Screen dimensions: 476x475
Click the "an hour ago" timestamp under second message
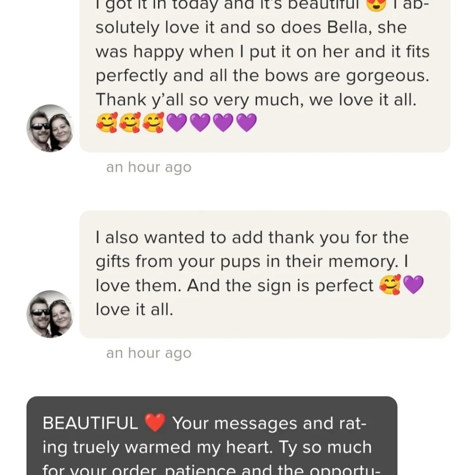[x=149, y=353]
